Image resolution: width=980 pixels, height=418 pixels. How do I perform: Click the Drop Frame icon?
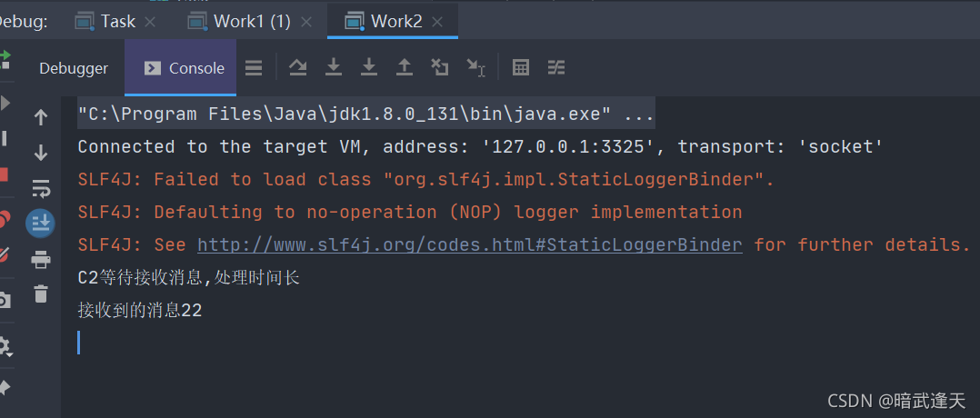(x=440, y=67)
